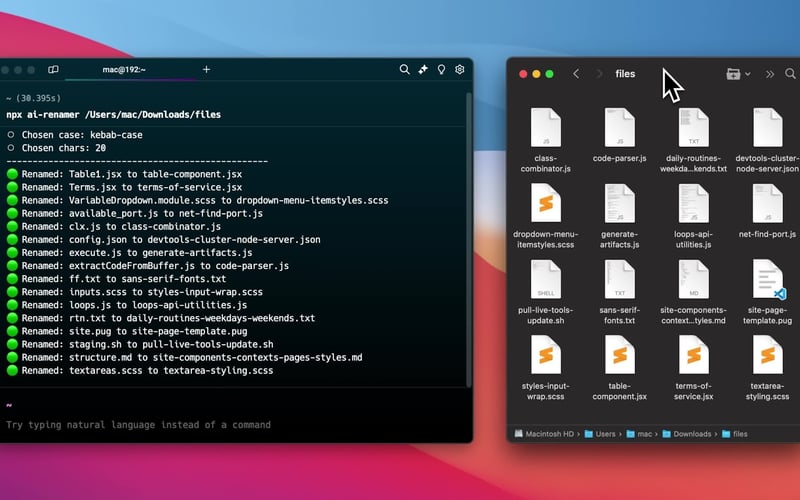Select site-page-template.pug file

(x=767, y=292)
